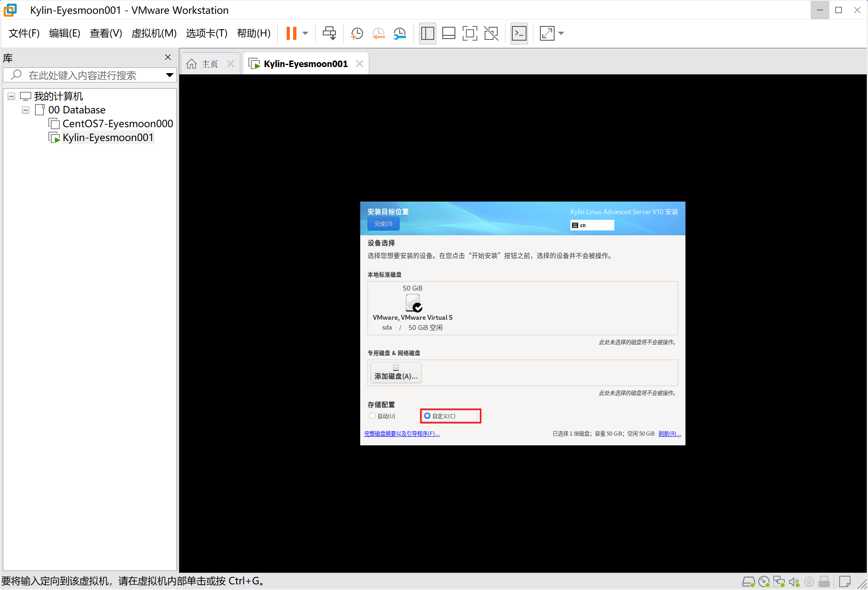Switch to the 主页 tab
The width and height of the screenshot is (868, 590).
(210, 64)
